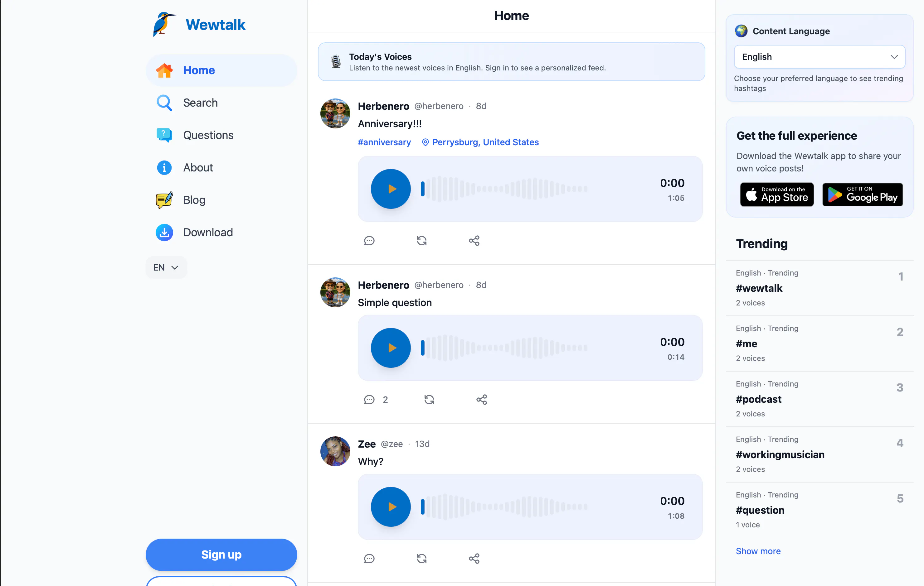Seek in the Simple question audio waveform
The width and height of the screenshot is (924, 586).
[x=504, y=348]
